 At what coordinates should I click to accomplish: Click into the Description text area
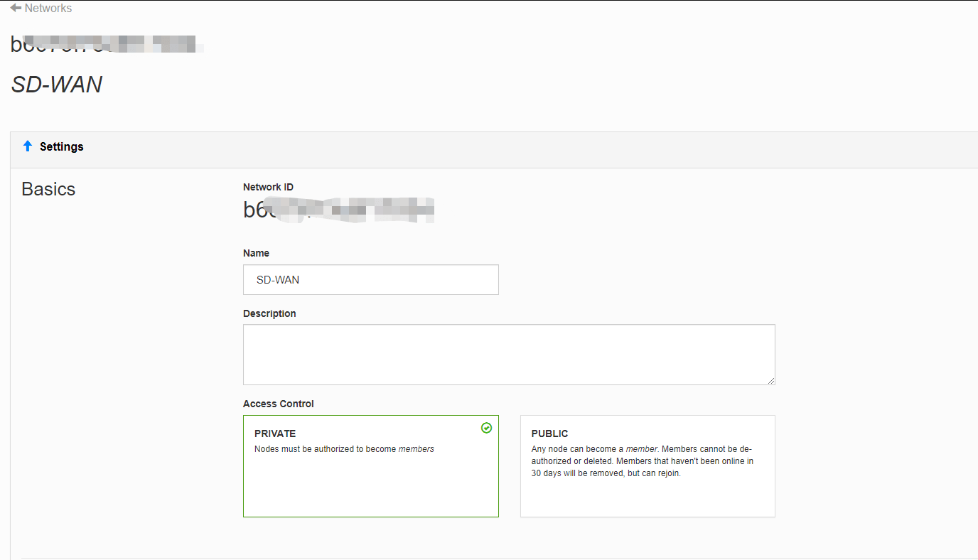click(x=509, y=355)
